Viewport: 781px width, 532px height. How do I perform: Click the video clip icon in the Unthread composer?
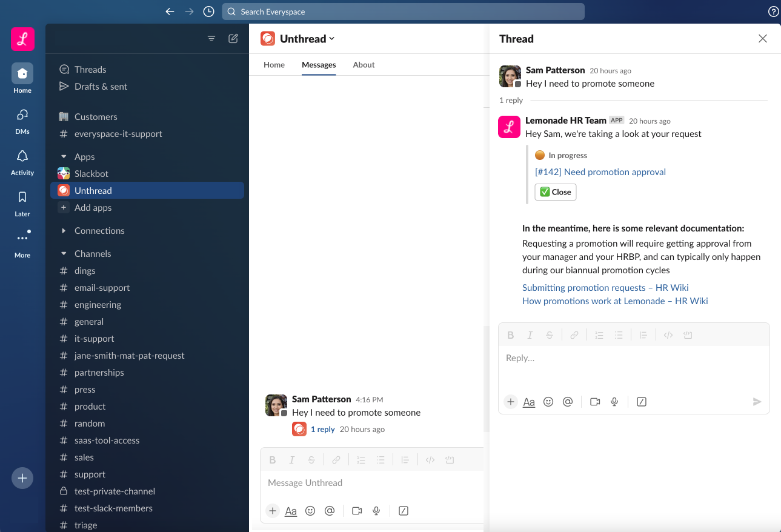point(357,511)
